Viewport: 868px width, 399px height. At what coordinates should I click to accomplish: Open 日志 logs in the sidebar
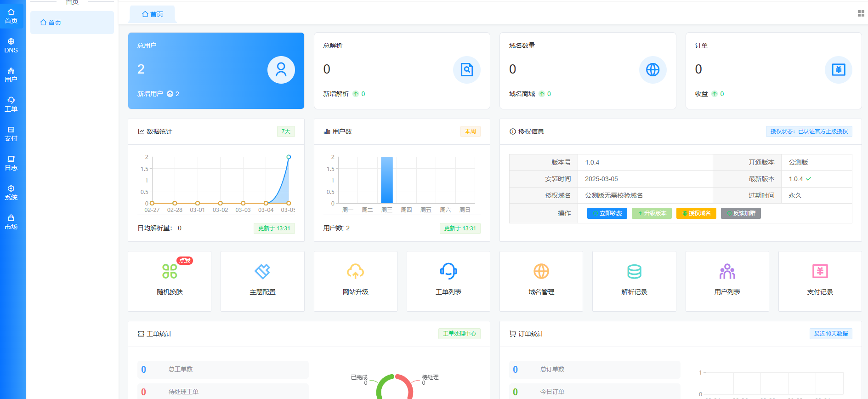coord(11,163)
